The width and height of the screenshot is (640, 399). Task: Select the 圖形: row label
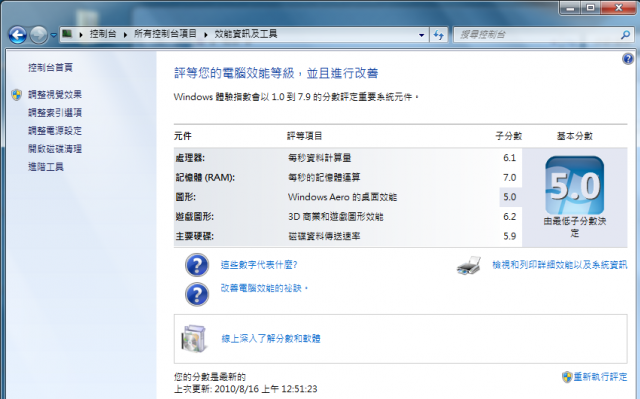click(x=186, y=197)
